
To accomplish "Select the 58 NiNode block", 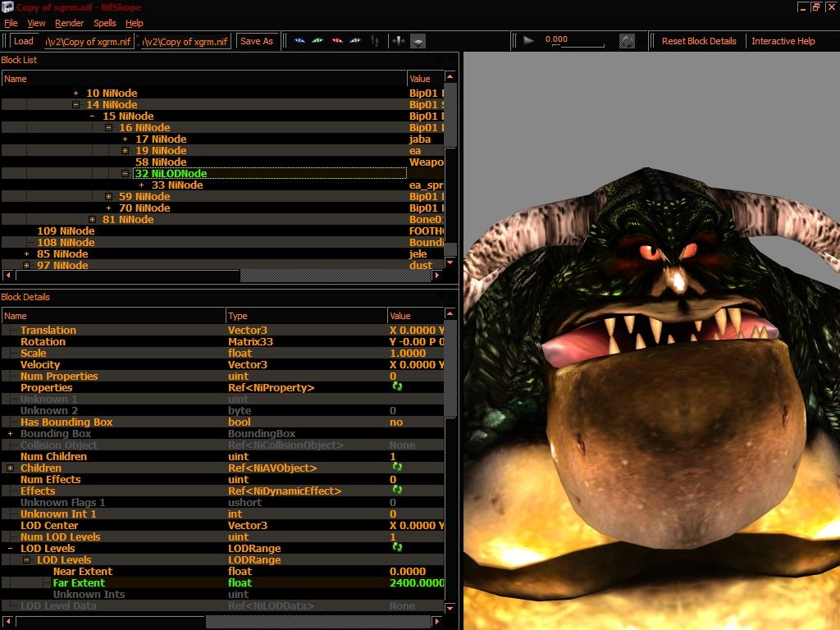I will [161, 162].
